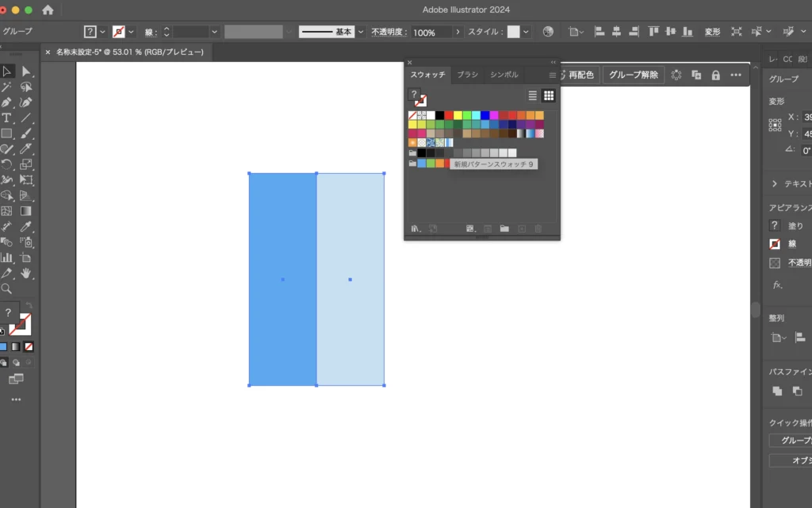Image resolution: width=812 pixels, height=508 pixels.
Task: Click the グループ解除 button
Action: point(632,75)
